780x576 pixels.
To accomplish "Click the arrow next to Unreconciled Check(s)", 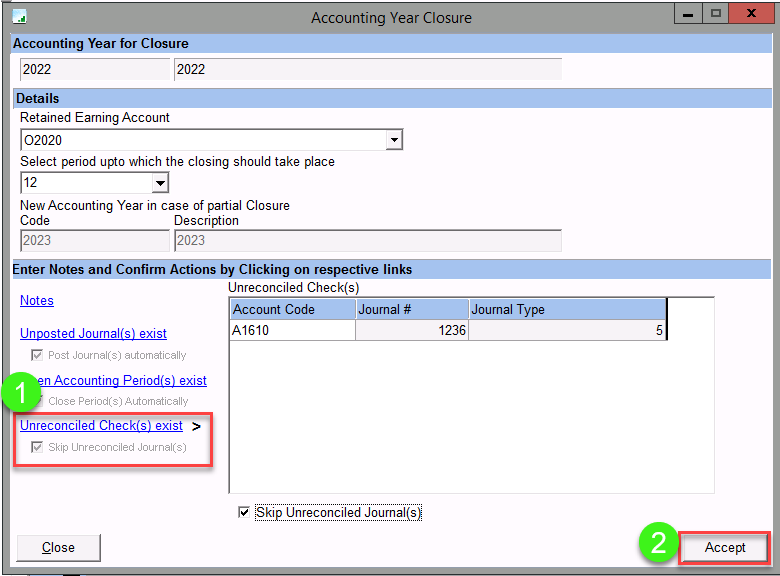I will click(197, 426).
